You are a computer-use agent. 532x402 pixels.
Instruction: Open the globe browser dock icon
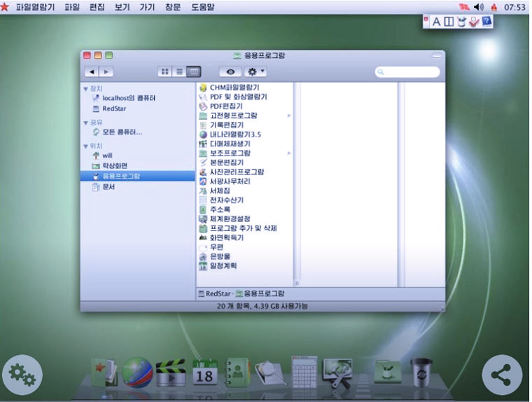[137, 373]
